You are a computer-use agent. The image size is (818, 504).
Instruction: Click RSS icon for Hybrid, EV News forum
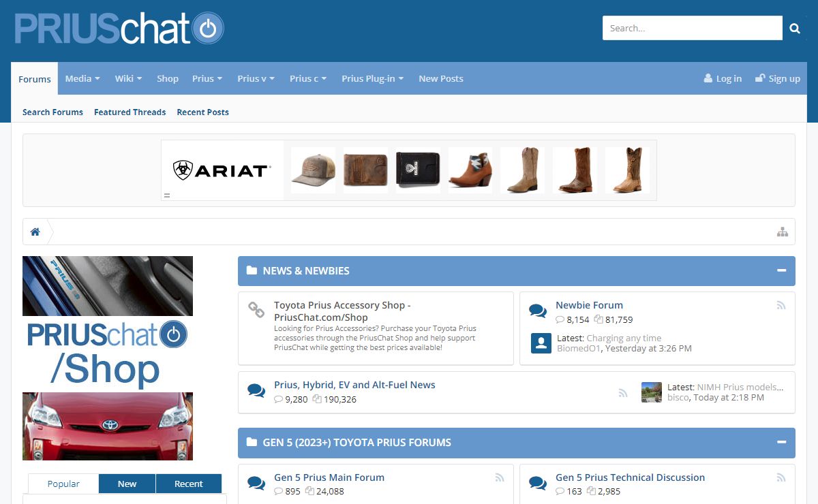tap(622, 392)
